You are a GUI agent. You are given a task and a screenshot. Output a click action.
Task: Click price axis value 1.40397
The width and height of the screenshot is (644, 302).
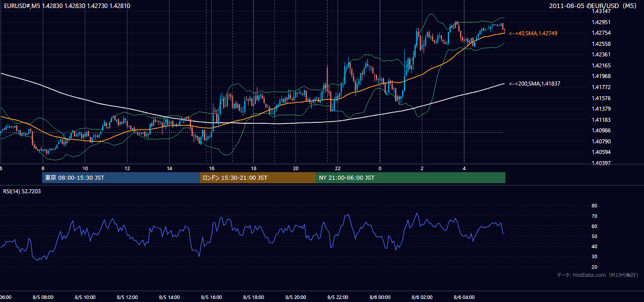[601, 163]
